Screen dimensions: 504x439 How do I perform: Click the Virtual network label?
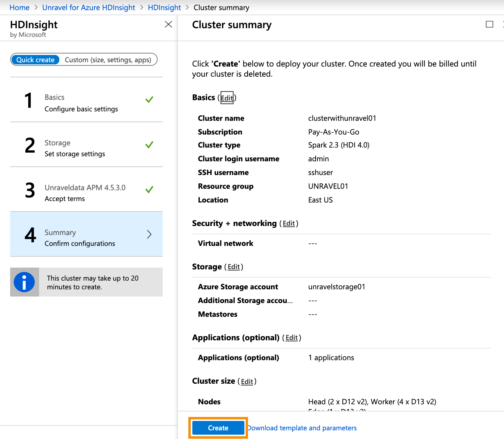[226, 243]
